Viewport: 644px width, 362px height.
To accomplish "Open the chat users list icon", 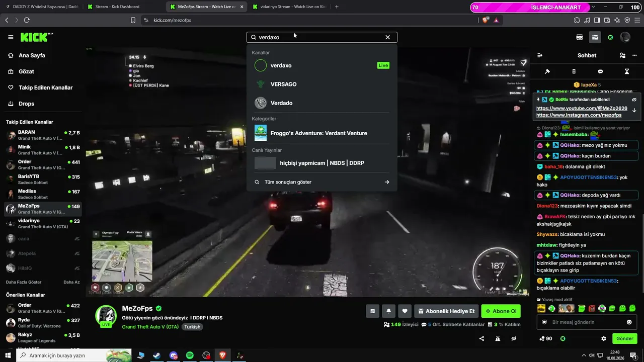I will click(x=622, y=55).
